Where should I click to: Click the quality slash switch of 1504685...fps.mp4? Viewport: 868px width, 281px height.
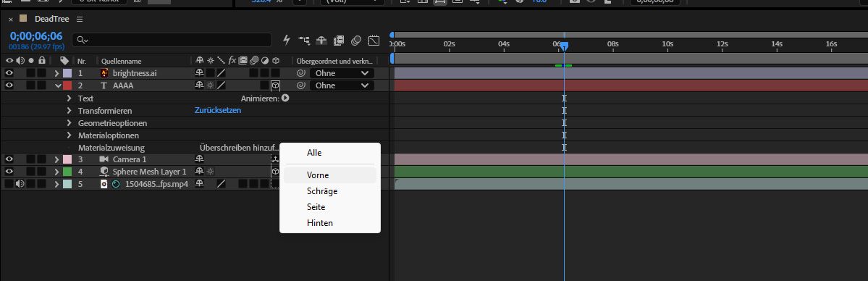tap(221, 184)
